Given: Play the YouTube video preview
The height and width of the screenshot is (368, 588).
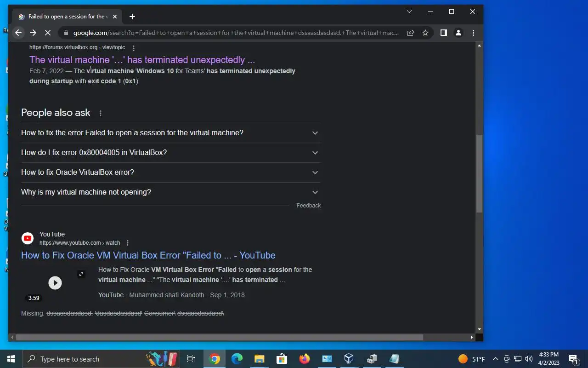Looking at the screenshot, I should pyautogui.click(x=55, y=283).
